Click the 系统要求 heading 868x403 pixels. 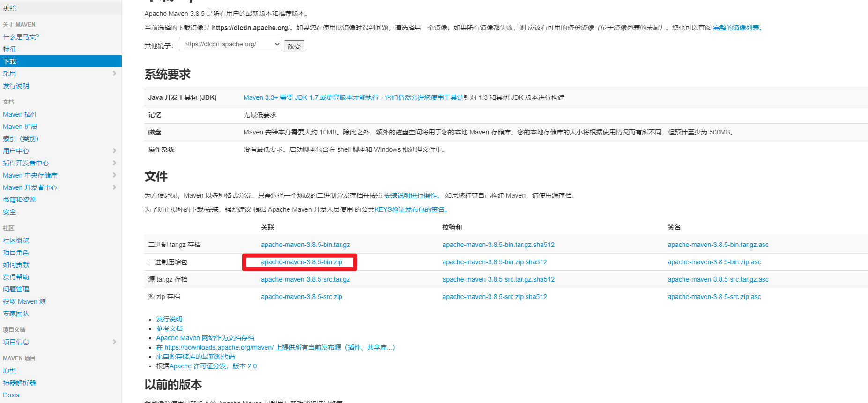pos(168,75)
